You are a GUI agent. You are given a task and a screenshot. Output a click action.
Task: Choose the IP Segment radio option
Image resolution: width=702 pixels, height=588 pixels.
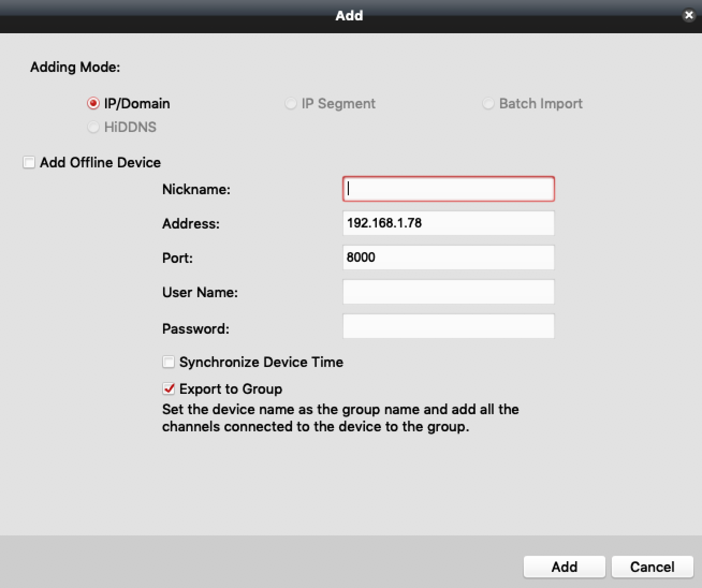tap(291, 104)
